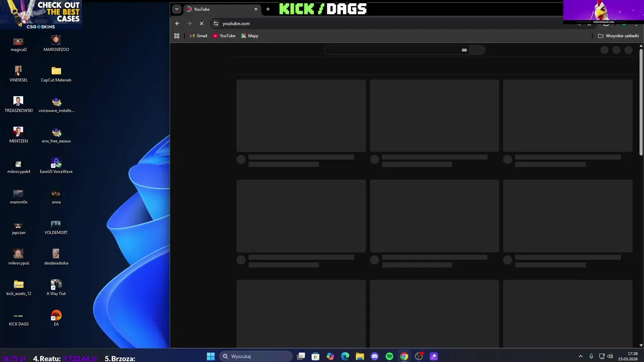644x362 pixels.
Task: View site information for youtube.com
Action: 216,24
